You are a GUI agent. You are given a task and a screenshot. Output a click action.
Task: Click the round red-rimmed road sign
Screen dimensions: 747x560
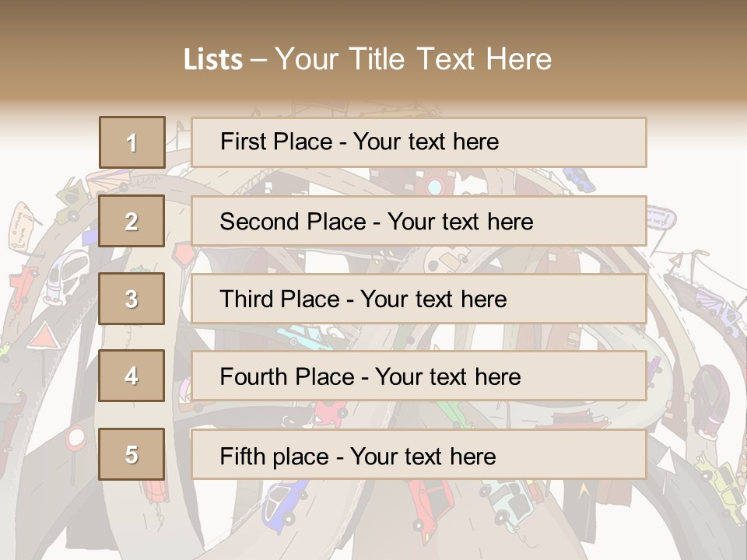76,438
